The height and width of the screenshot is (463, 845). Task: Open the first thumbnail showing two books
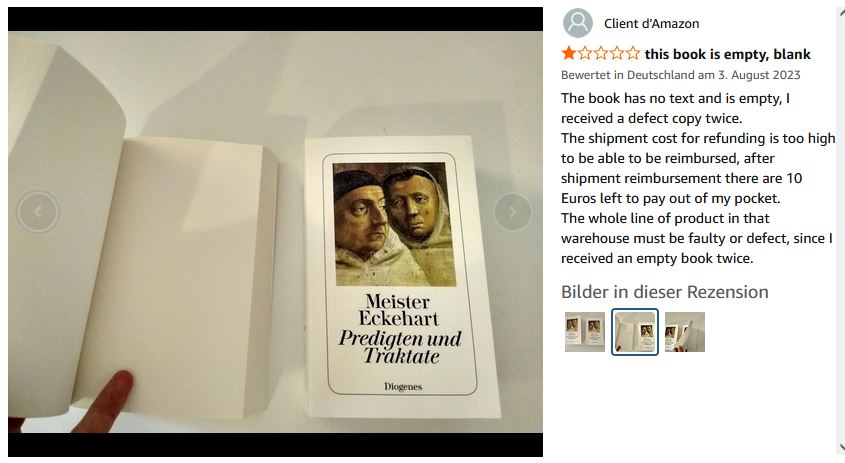tap(584, 332)
